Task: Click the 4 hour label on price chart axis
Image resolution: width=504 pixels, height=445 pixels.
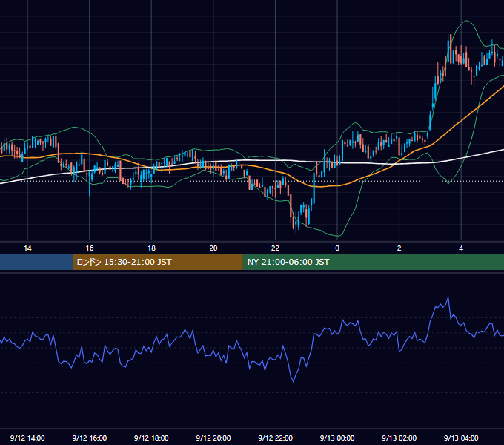Action: pos(461,248)
